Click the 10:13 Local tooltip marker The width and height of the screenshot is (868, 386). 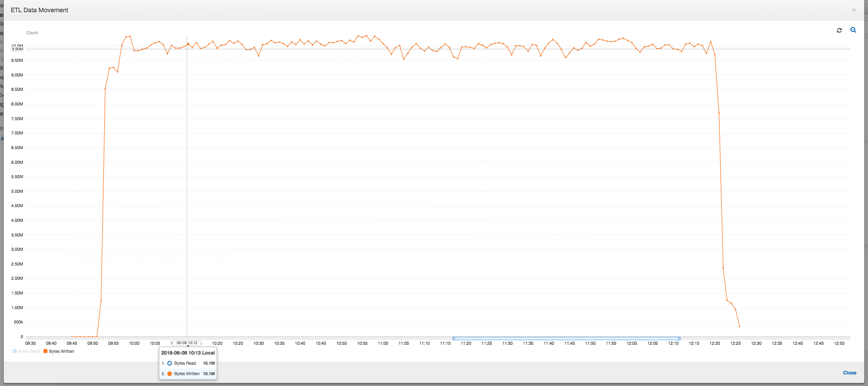pos(188,344)
